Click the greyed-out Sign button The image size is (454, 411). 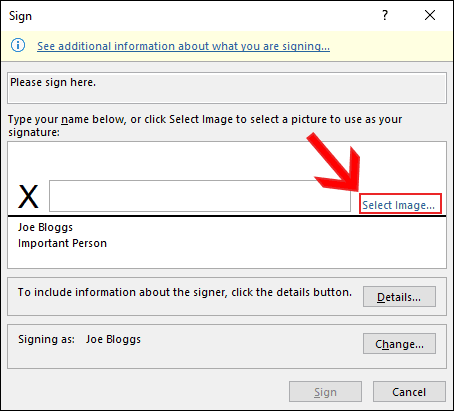(325, 392)
